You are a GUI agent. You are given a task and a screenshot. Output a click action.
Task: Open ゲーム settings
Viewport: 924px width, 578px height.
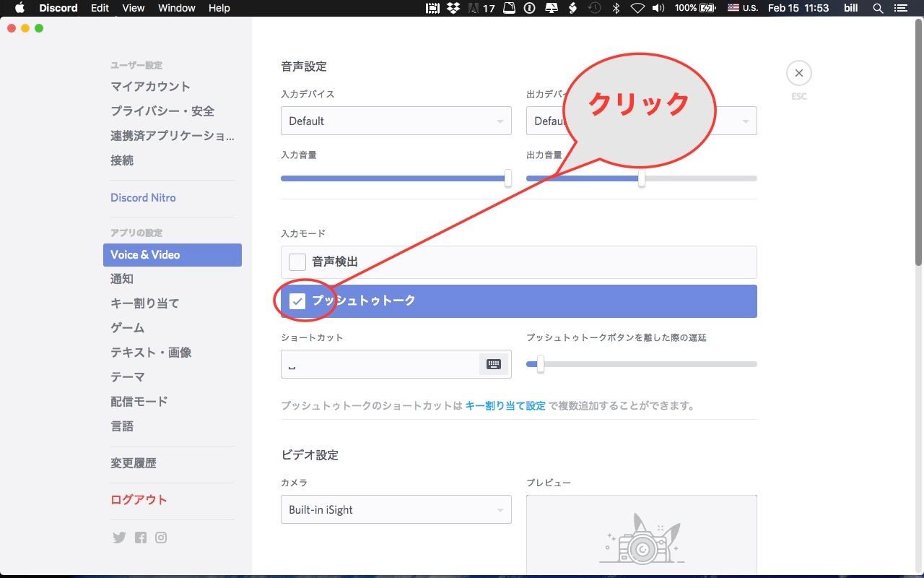128,328
